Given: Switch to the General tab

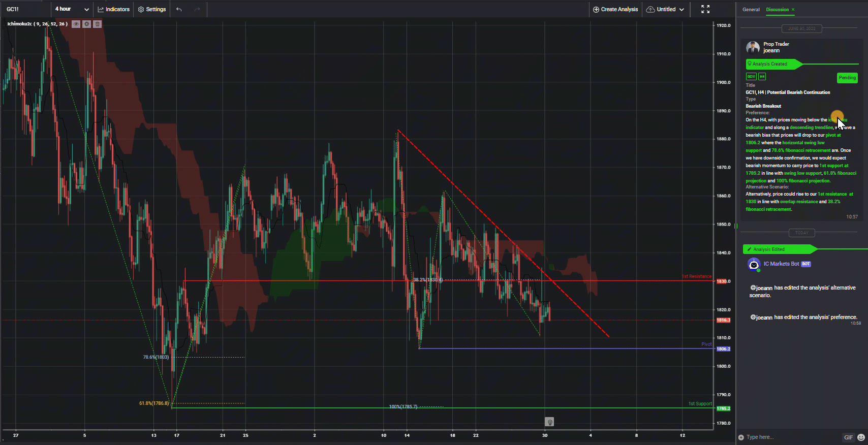Looking at the screenshot, I should pos(751,10).
